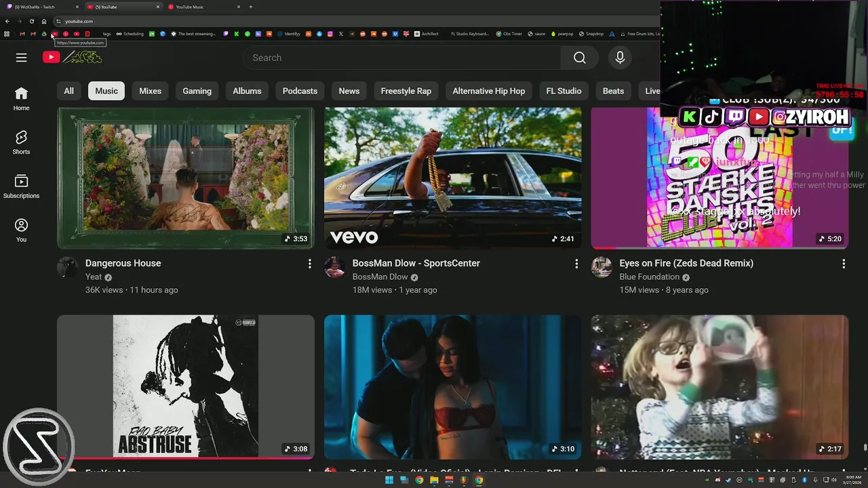Open the Google Drive bookmark icon

43,33
